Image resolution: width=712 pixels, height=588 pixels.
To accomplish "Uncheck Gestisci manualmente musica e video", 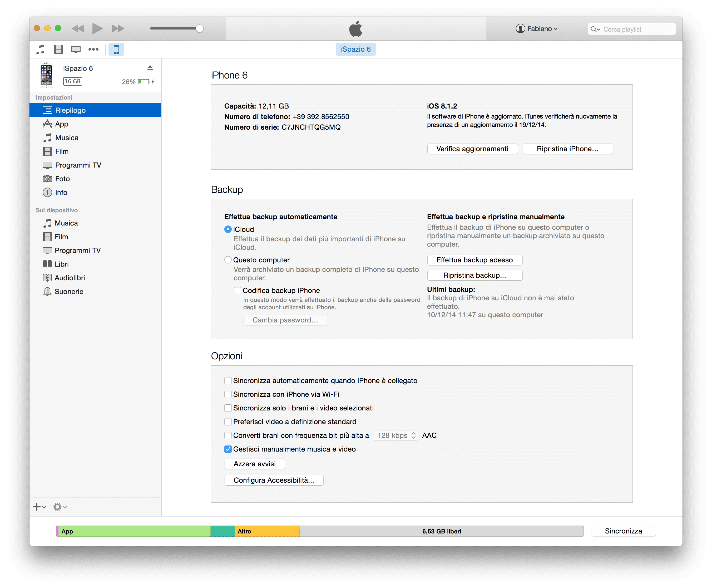I will click(228, 449).
